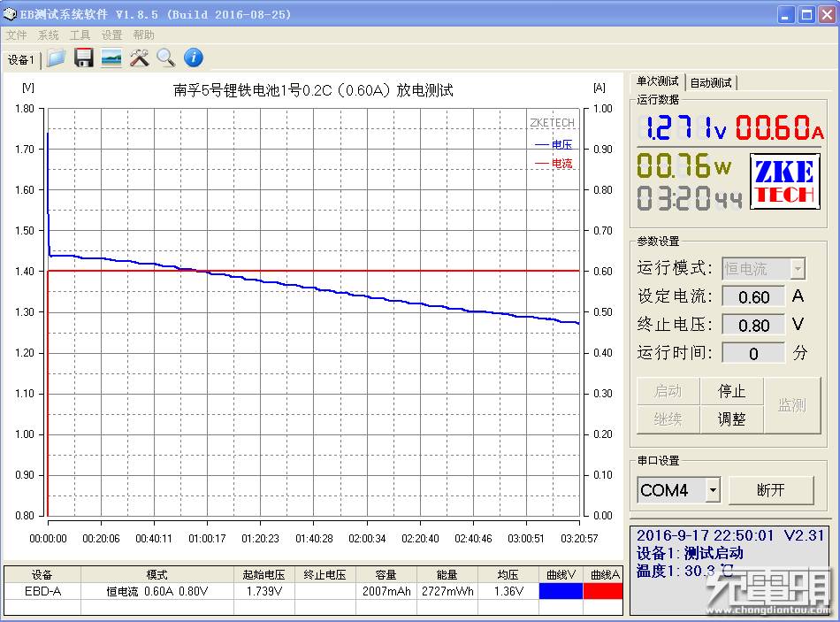
Task: Click the magnifier zoom icon in the toolbar
Action: pos(166,58)
